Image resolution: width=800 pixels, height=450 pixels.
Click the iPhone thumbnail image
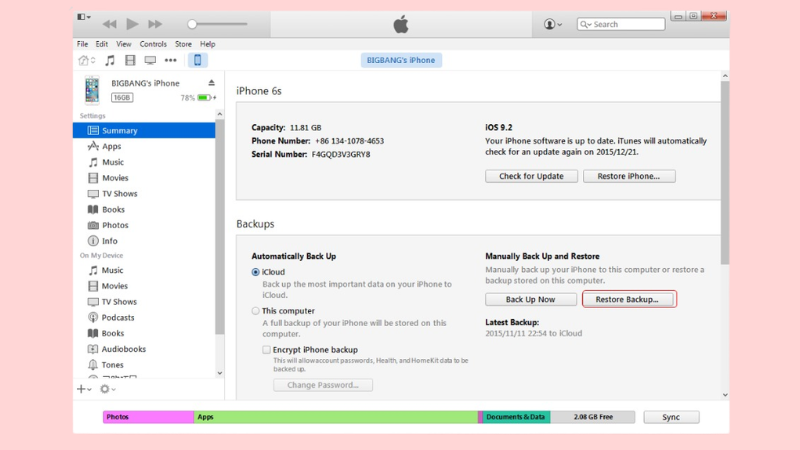92,90
